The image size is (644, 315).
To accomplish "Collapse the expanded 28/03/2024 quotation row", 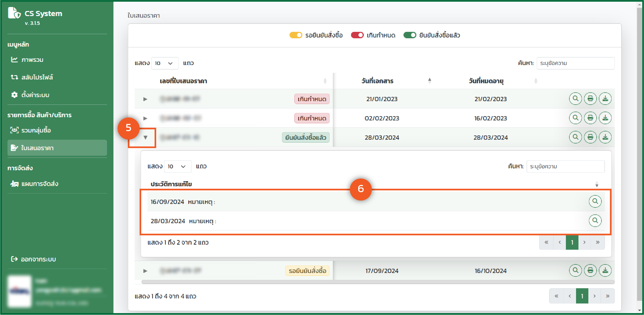I will tap(145, 138).
